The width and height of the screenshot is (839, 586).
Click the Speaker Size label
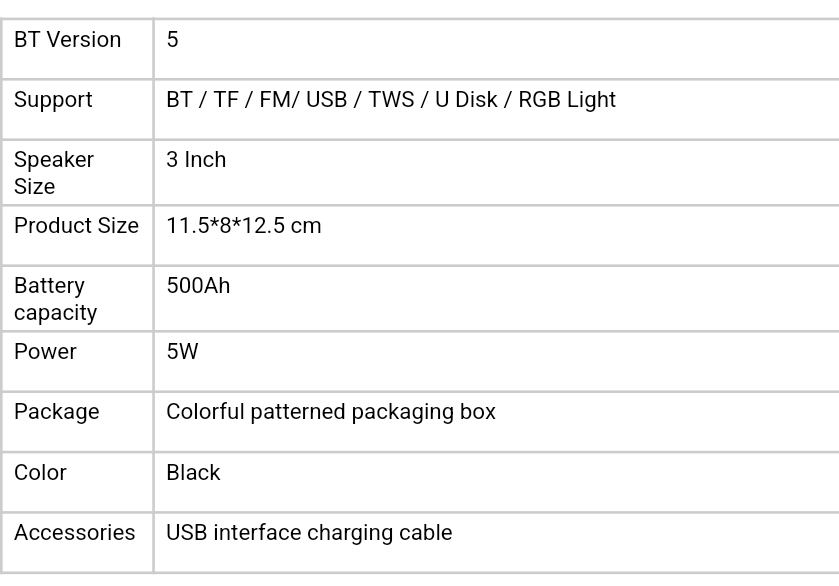pyautogui.click(x=54, y=173)
